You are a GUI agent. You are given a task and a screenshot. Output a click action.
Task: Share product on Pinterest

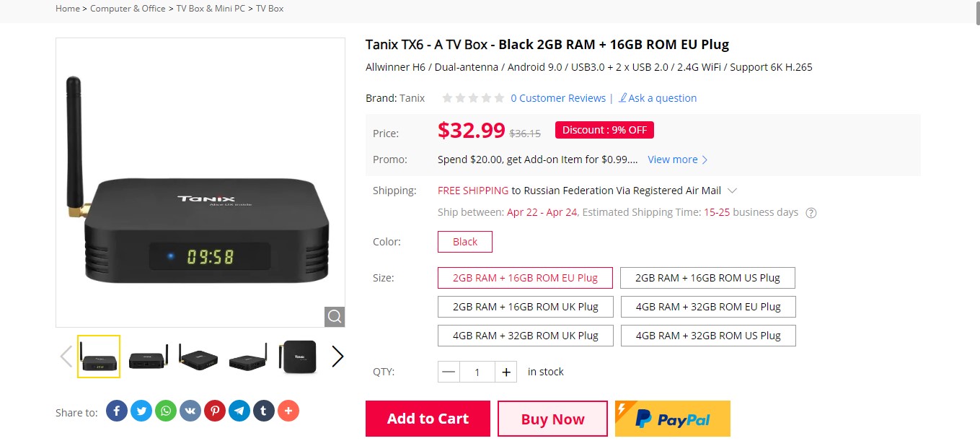click(x=215, y=411)
